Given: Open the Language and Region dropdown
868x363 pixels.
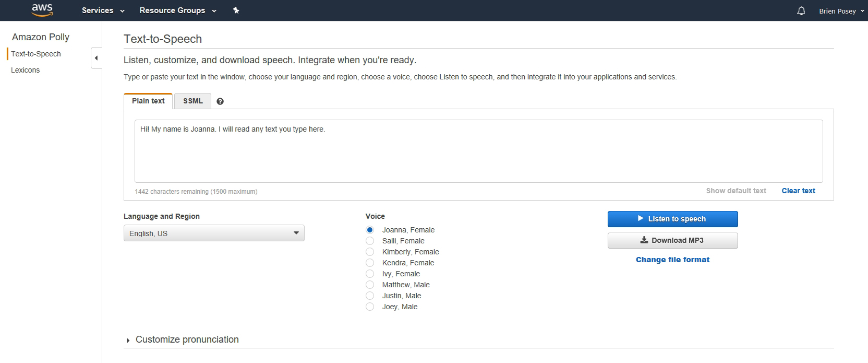Looking at the screenshot, I should pyautogui.click(x=214, y=233).
